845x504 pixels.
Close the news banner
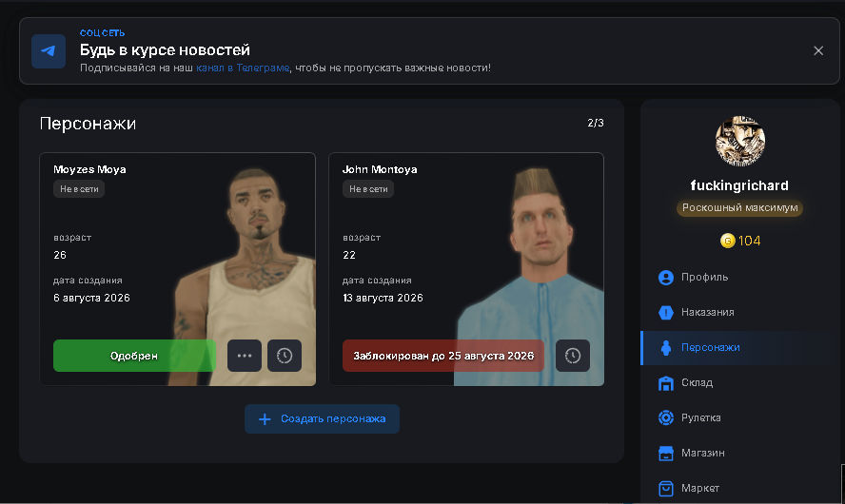click(818, 50)
